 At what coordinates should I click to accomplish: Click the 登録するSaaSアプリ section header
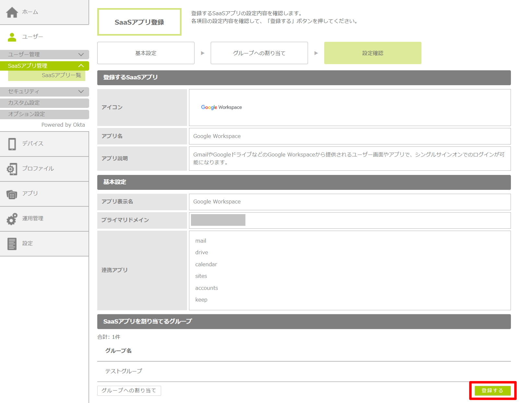point(304,78)
